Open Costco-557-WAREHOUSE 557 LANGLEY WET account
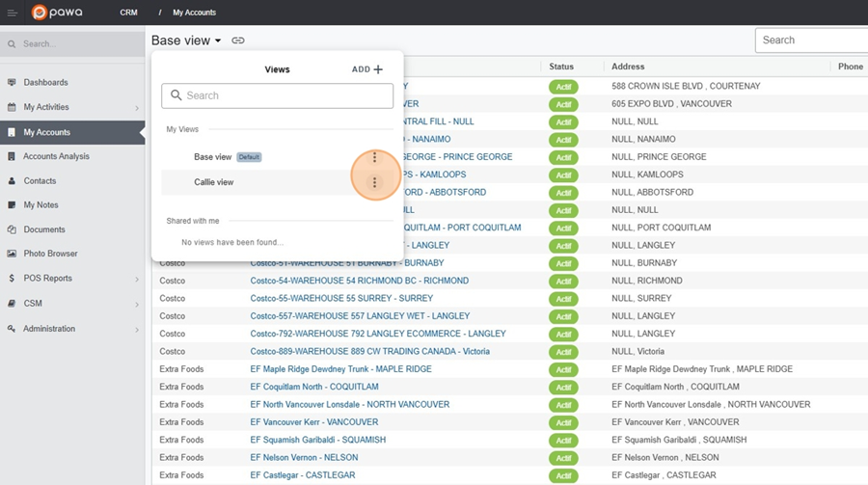Viewport: 868px width, 485px height. click(360, 316)
